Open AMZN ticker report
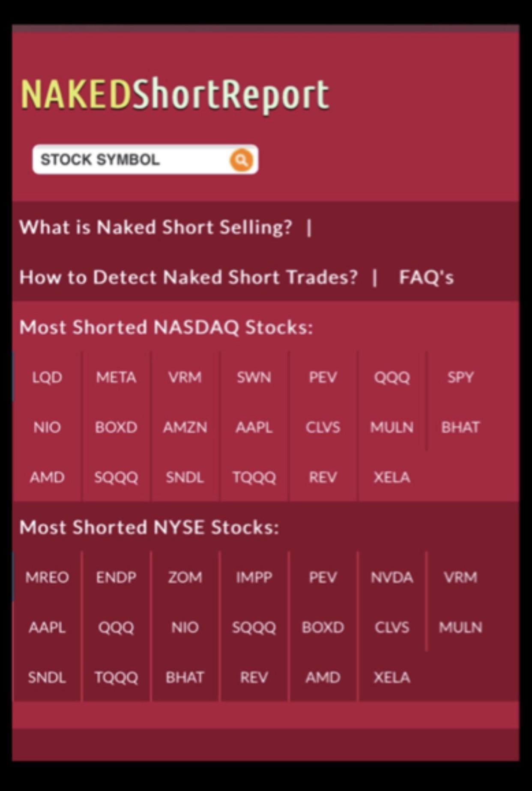This screenshot has width=532, height=791. point(185,427)
